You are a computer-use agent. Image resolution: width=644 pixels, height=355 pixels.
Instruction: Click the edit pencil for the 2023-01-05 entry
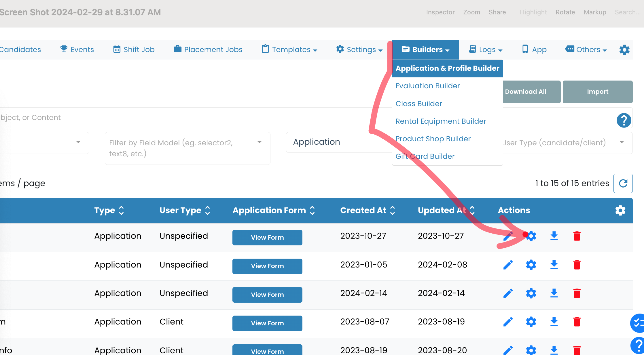click(508, 265)
